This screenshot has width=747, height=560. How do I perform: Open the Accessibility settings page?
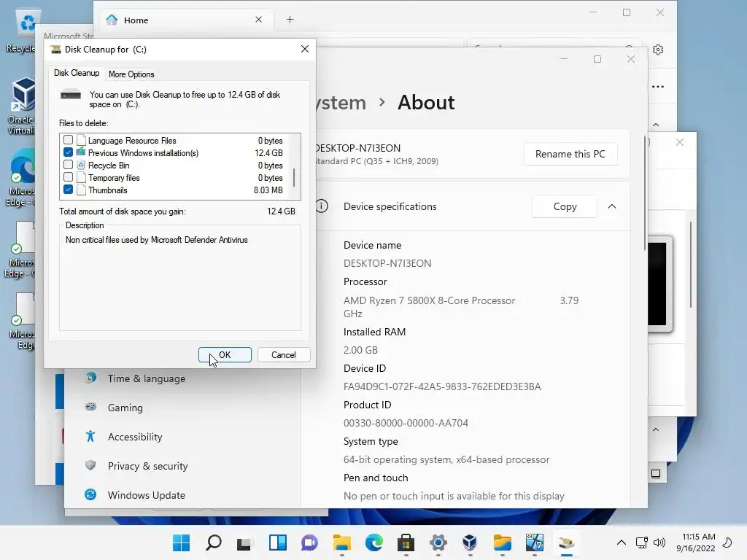click(135, 437)
